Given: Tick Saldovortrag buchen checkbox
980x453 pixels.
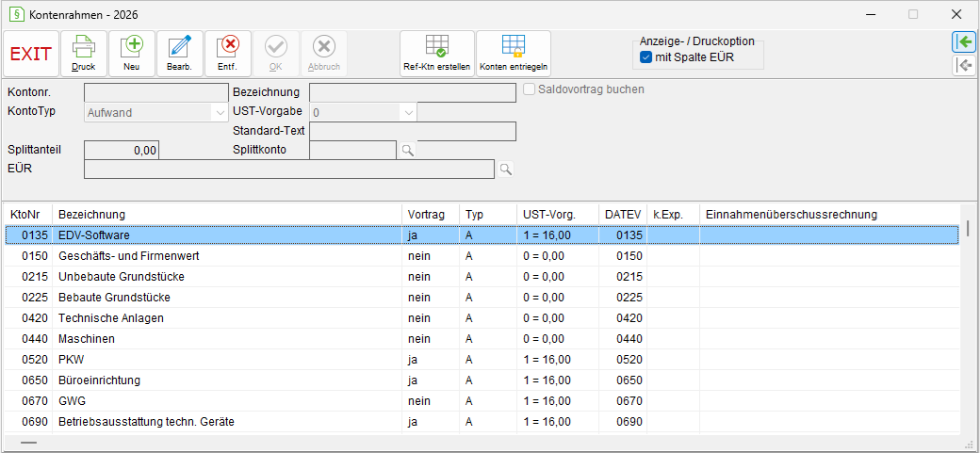Looking at the screenshot, I should (530, 89).
